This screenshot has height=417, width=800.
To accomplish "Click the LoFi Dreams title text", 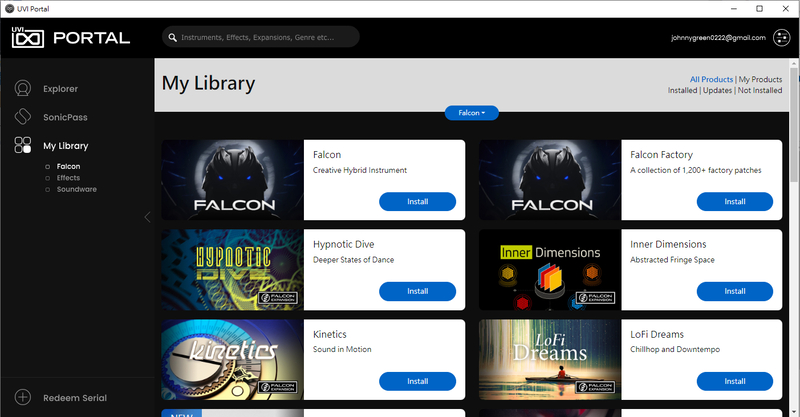I will [657, 334].
